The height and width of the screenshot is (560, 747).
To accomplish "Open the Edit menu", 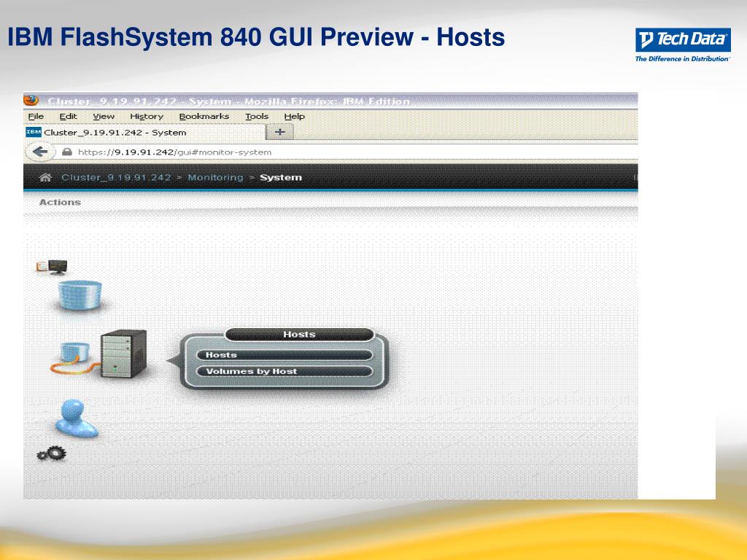I will [x=68, y=116].
